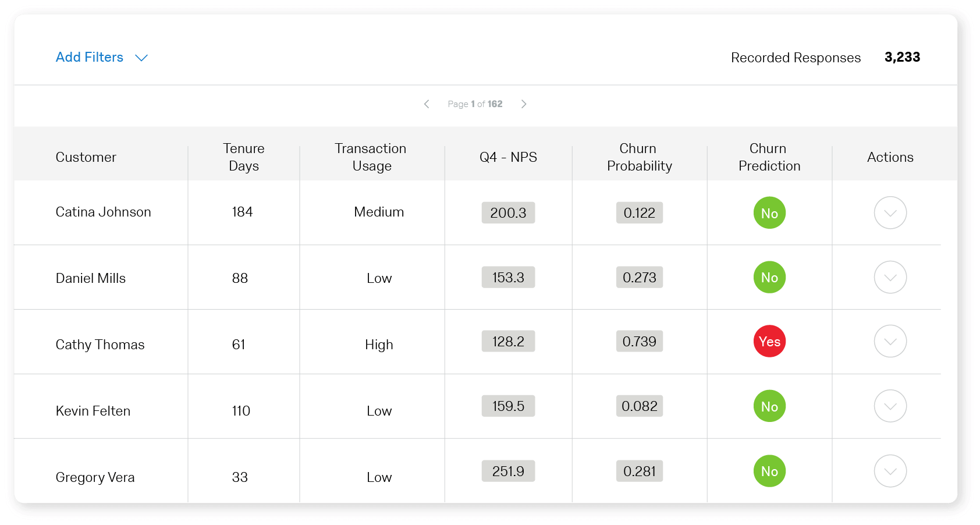Screen dimensions: 980x525
Task: Select the Transaction Usage column header
Action: click(371, 157)
